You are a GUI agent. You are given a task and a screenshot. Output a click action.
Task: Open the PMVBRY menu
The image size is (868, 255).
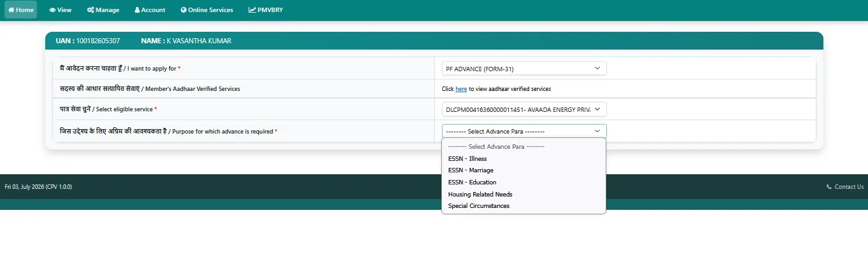[x=266, y=10]
